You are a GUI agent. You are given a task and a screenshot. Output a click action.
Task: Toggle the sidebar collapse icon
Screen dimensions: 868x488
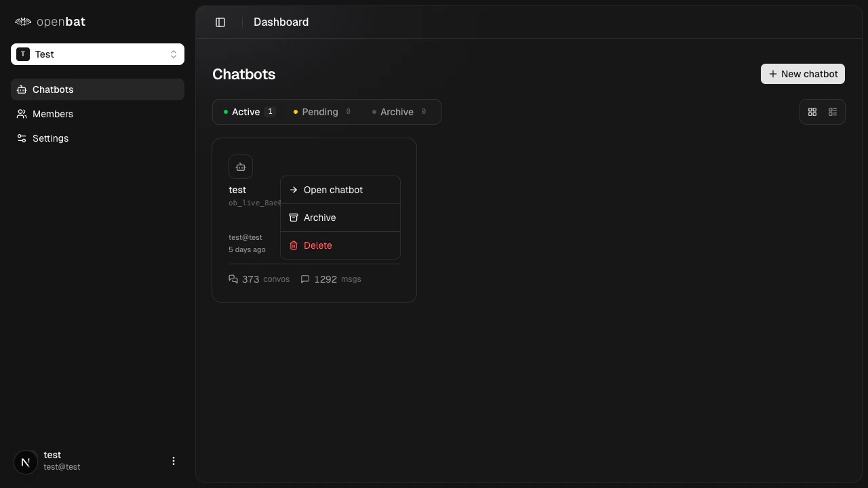tap(220, 22)
